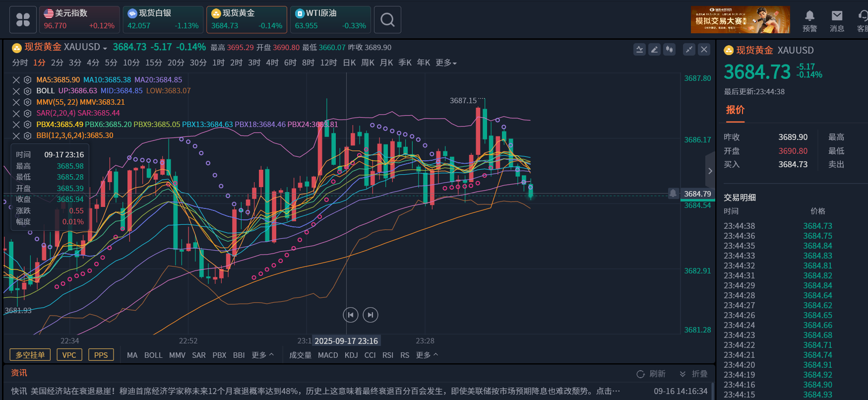Select the 日K timeframe tab
The height and width of the screenshot is (400, 868).
coord(349,63)
